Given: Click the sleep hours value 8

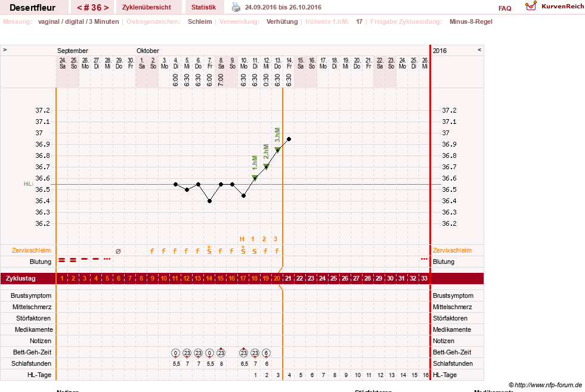Looking at the screenshot, I should 221,364.
